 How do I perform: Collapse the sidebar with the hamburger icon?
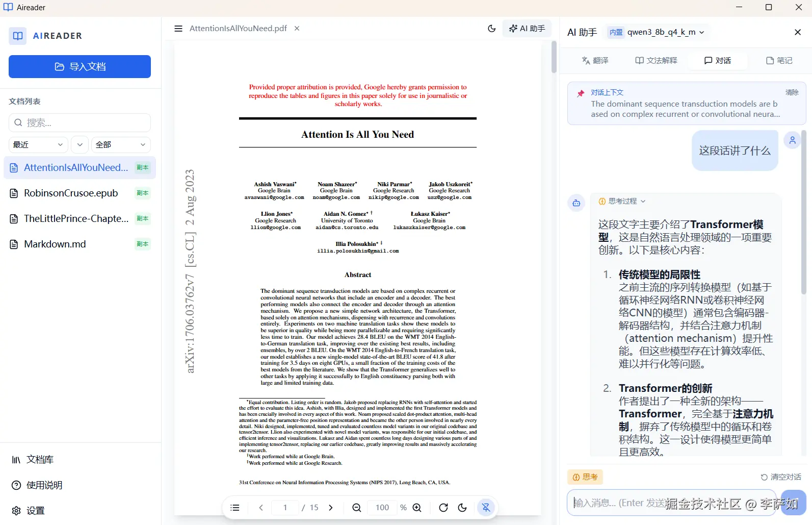click(178, 29)
